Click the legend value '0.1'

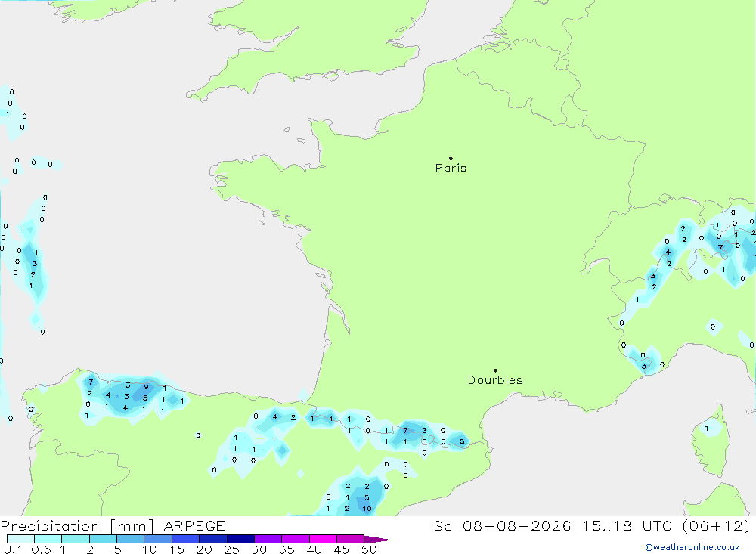click(x=13, y=549)
